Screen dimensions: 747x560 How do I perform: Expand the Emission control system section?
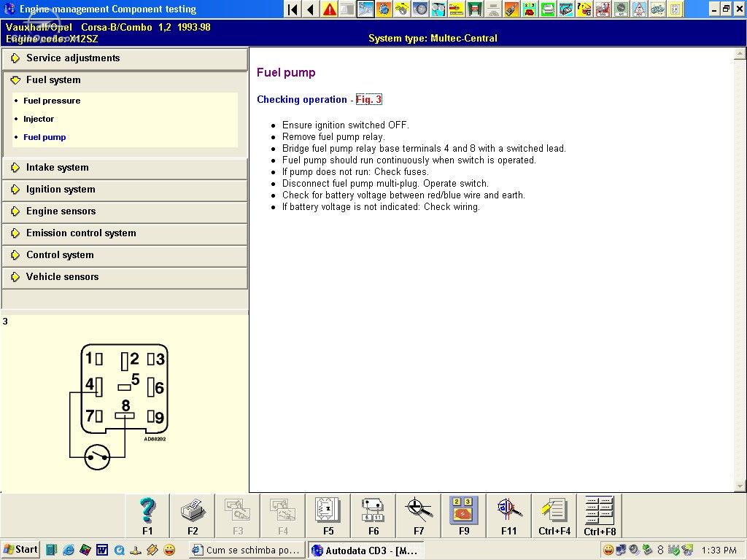pyautogui.click(x=125, y=233)
